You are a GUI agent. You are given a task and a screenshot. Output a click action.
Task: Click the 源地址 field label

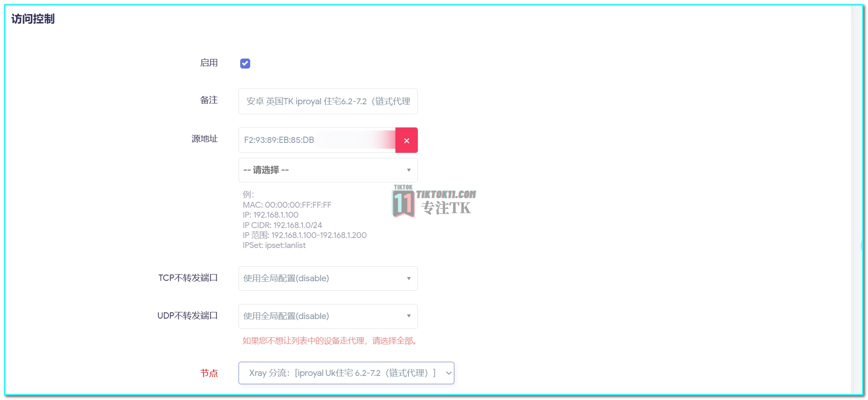tap(205, 139)
